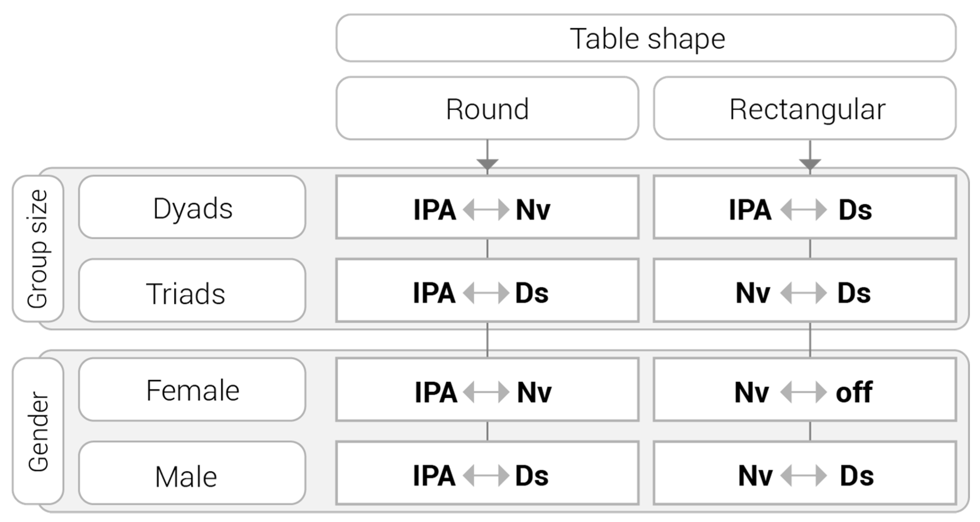Select the Round table shape box
The width and height of the screenshot is (980, 522).
pos(487,109)
